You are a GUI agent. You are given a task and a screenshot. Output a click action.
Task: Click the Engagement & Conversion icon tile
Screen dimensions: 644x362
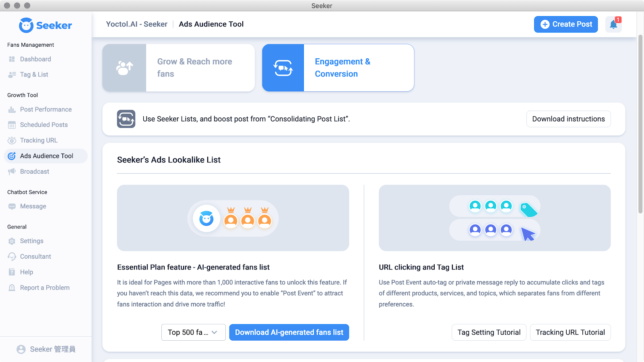point(283,68)
